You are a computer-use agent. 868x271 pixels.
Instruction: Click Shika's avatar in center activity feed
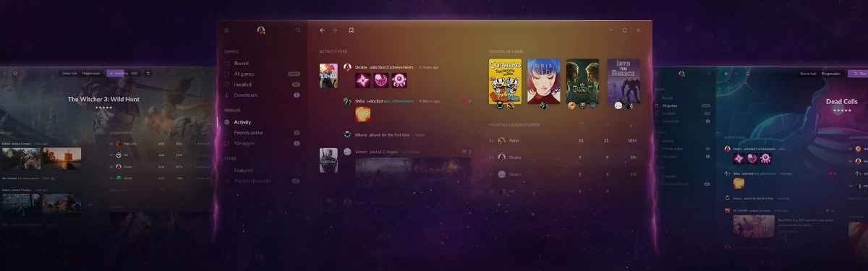[x=348, y=101]
